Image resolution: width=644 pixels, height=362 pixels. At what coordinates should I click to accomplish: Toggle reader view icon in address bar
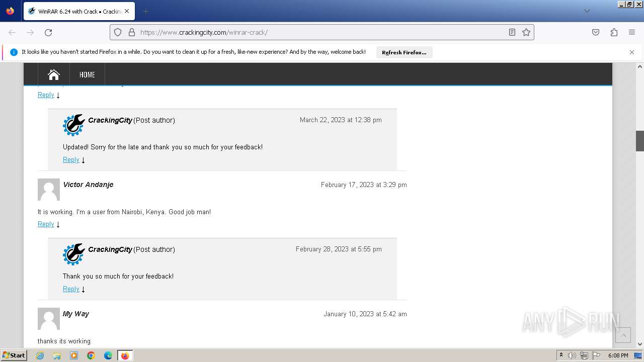pyautogui.click(x=512, y=32)
